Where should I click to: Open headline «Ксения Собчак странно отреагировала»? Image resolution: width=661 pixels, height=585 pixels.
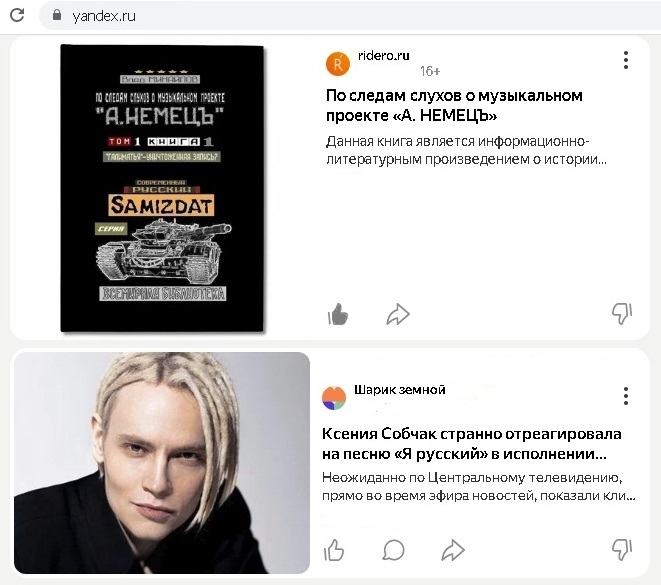(472, 444)
